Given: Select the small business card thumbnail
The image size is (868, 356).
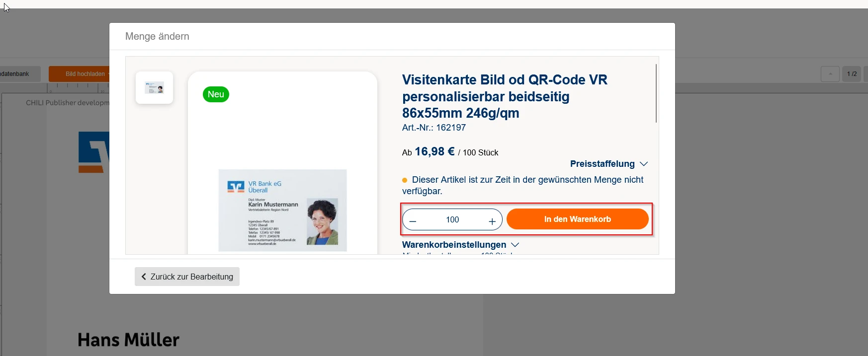Looking at the screenshot, I should (154, 88).
